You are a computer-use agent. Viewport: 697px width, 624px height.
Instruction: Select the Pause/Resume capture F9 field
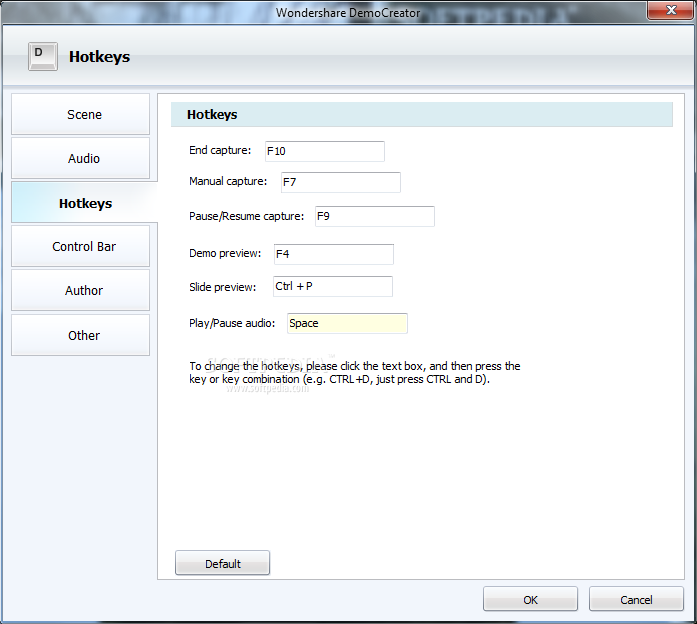(x=375, y=216)
